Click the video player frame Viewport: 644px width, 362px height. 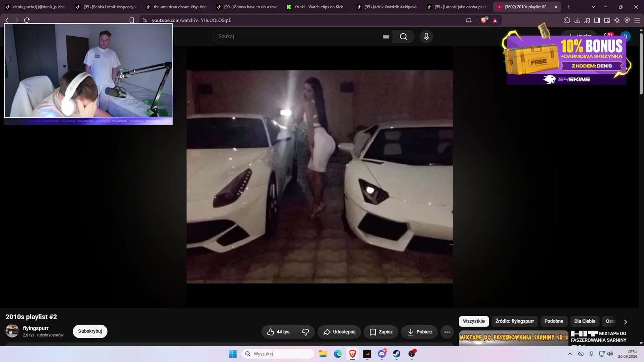point(319,176)
